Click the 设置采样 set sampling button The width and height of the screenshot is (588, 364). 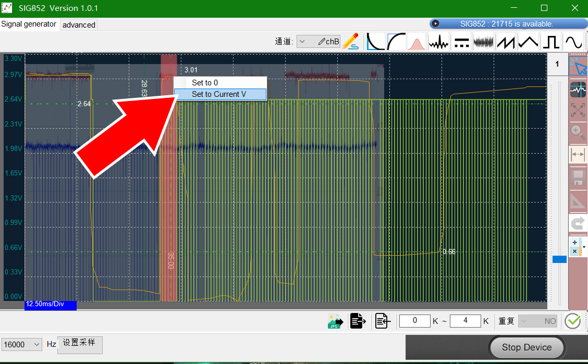click(80, 345)
